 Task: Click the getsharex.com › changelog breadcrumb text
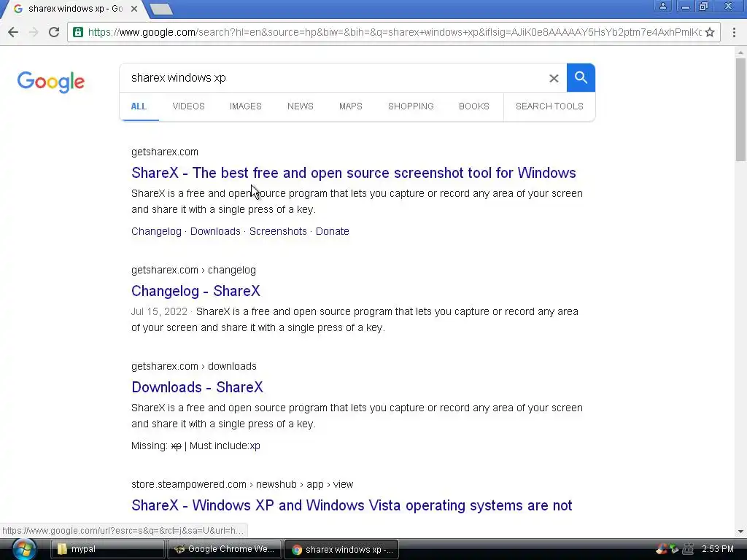point(193,270)
